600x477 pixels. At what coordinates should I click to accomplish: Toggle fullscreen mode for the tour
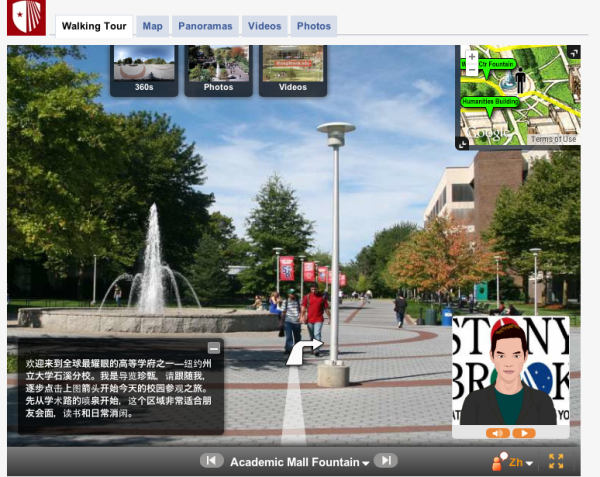point(556,461)
